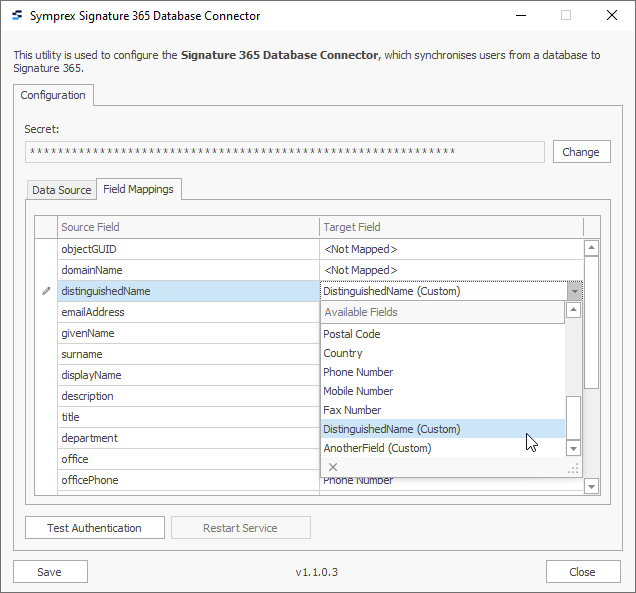Screen dimensions: 636x593
Task: Click the dropdown list scrollbar thumb
Action: coord(574,418)
